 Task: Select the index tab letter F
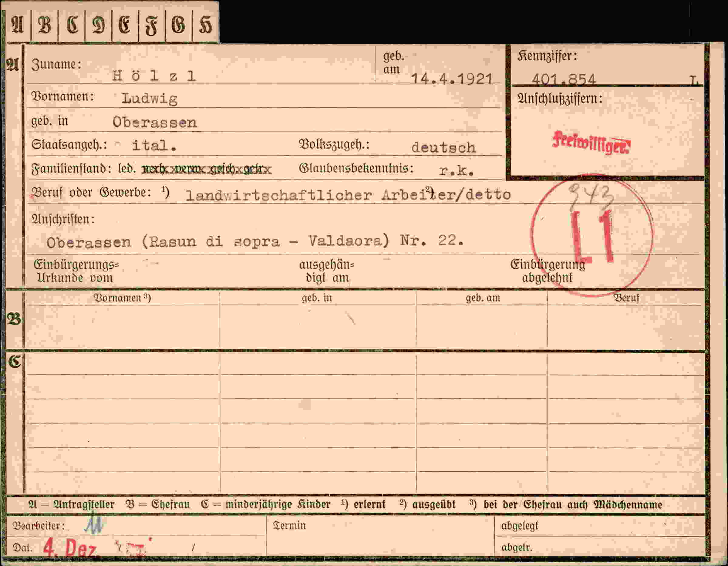[152, 25]
